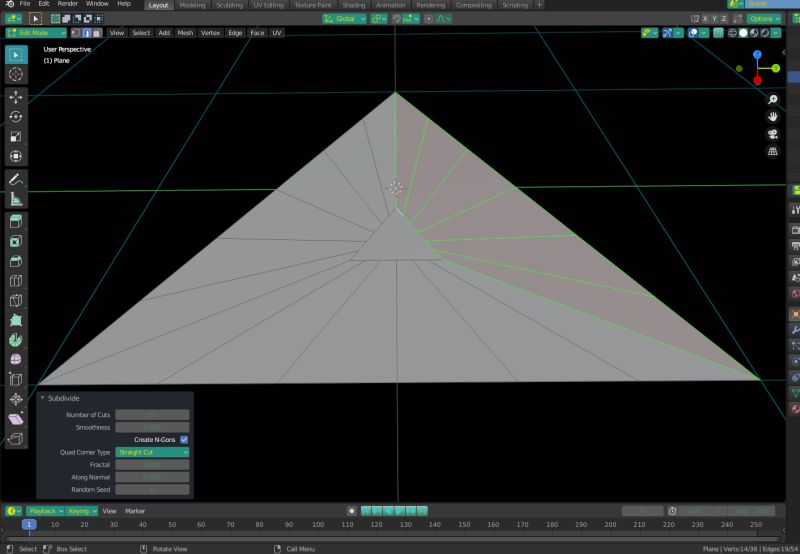
Task: Click the zoom view magnifier icon
Action: point(773,99)
